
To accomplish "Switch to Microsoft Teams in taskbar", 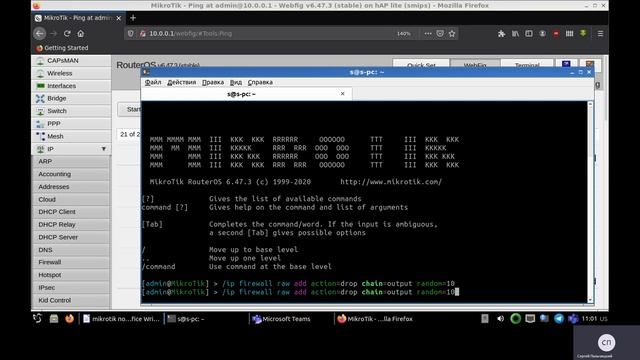I will [282, 319].
